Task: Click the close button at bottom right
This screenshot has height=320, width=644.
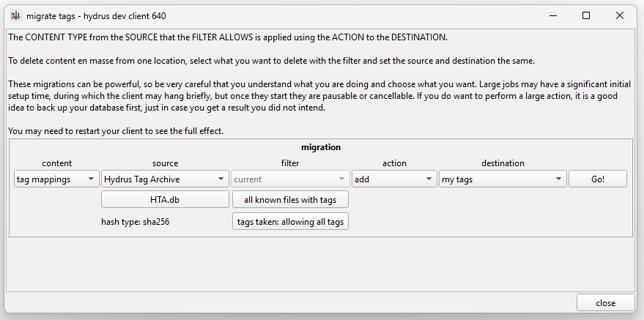Action: coord(605,303)
